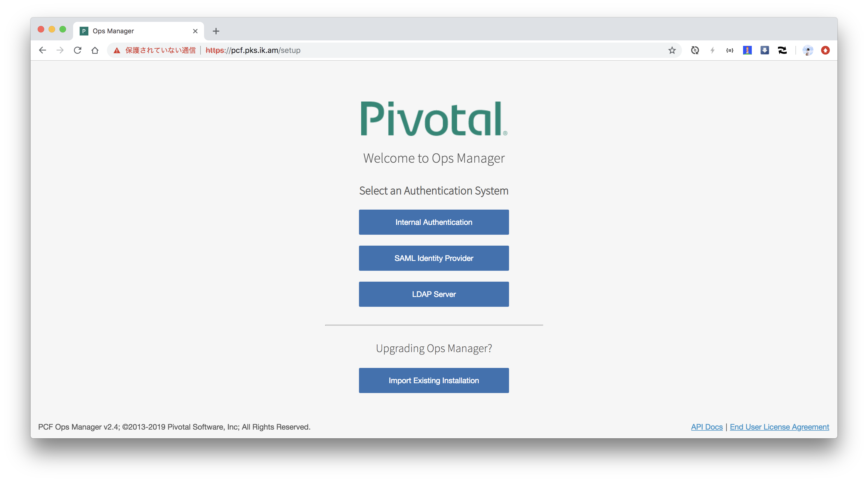Viewport: 868px width, 482px height.
Task: Open the blue download arrow extension
Action: [765, 50]
